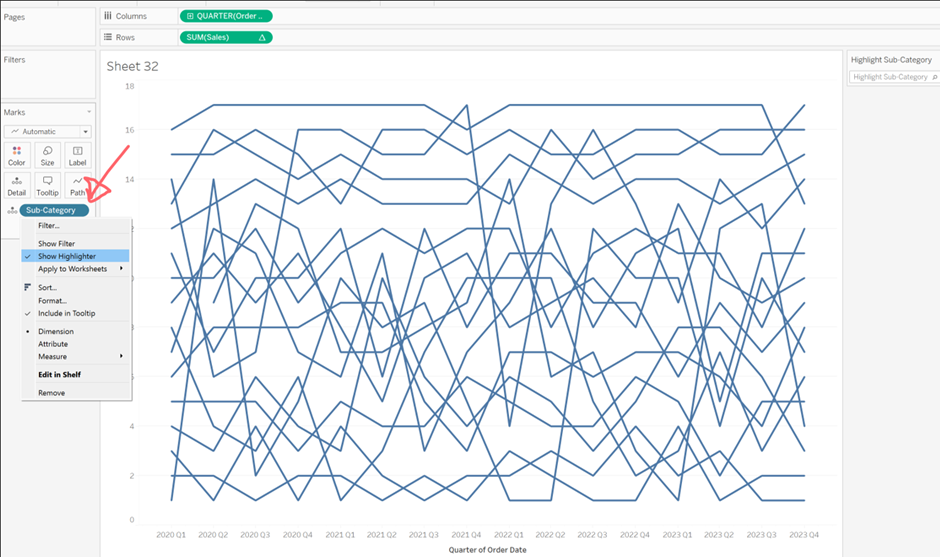
Task: Open the Tooltip marks card
Action: click(47, 185)
